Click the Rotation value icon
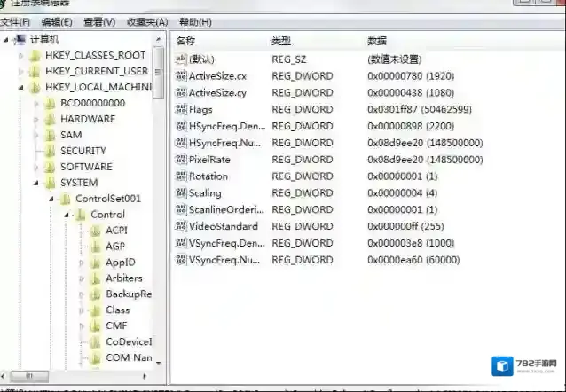Viewport: 566px width, 392px height. pos(181,176)
